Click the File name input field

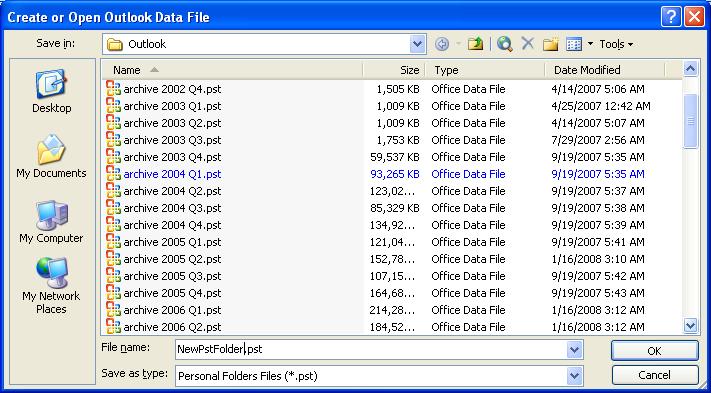(371, 349)
